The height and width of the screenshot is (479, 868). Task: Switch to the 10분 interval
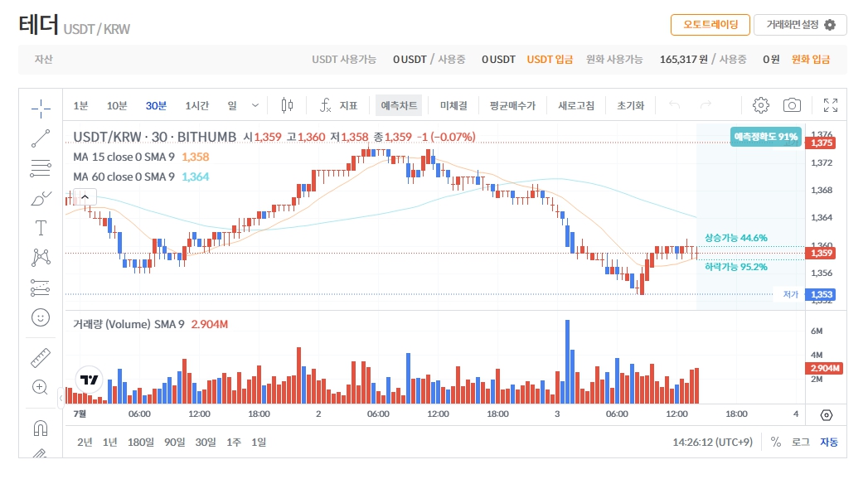click(117, 105)
